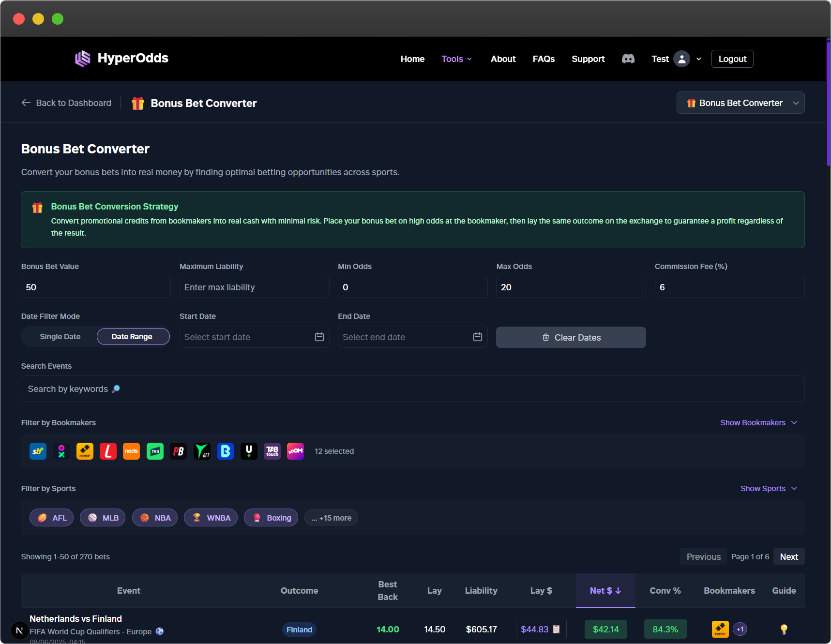The width and height of the screenshot is (831, 644).
Task: Click the Commission Fee input field
Action: pyautogui.click(x=729, y=287)
